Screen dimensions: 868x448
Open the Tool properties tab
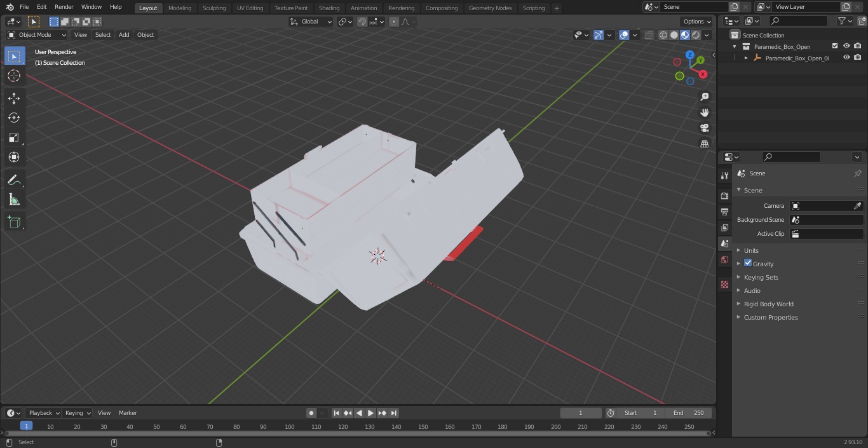click(724, 176)
